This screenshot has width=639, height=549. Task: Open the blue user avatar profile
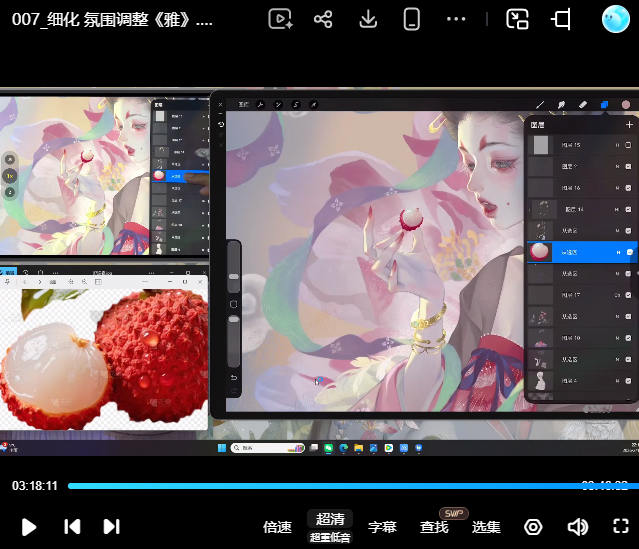click(616, 19)
